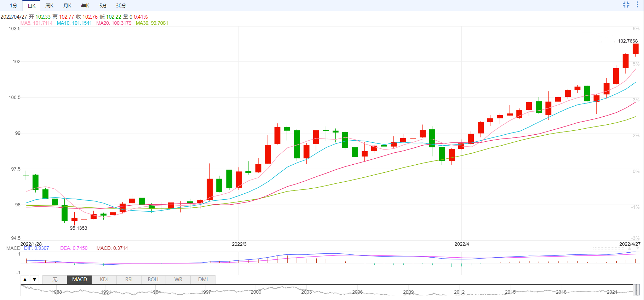The image size is (644, 300).
Task: Click the black down-arrow icon beside indicator tabs
Action: pos(34,280)
